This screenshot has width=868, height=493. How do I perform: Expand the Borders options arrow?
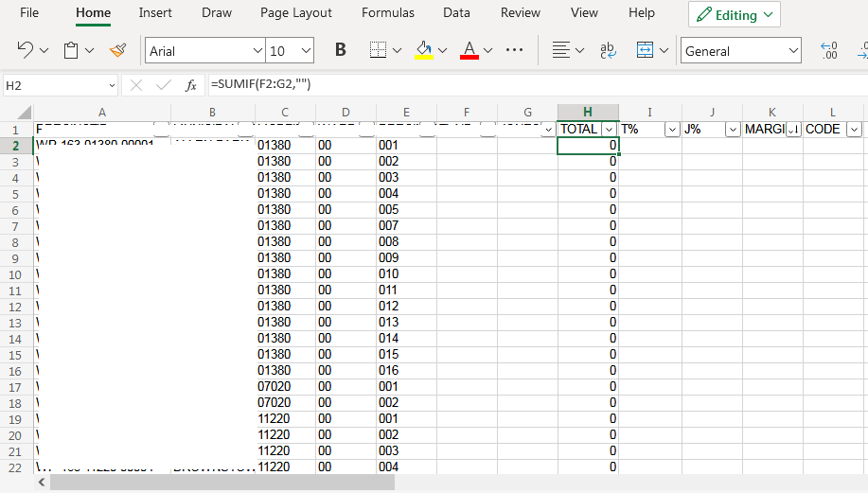(397, 51)
